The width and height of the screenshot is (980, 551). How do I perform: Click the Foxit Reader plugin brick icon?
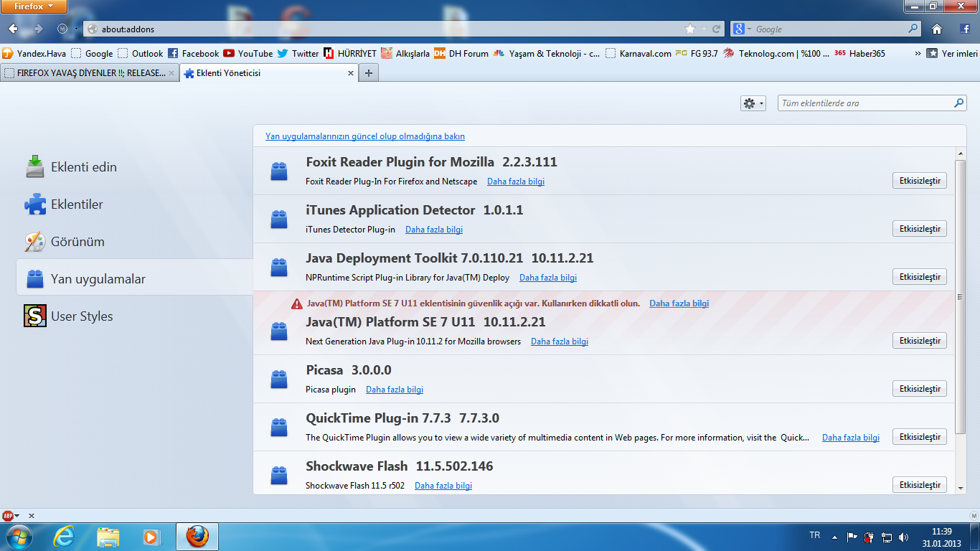click(279, 171)
